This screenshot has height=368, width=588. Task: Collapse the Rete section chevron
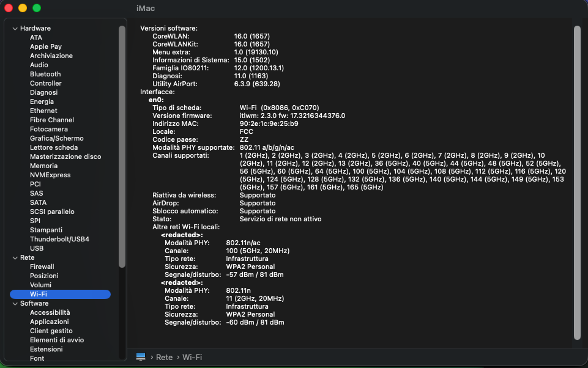[15, 258]
